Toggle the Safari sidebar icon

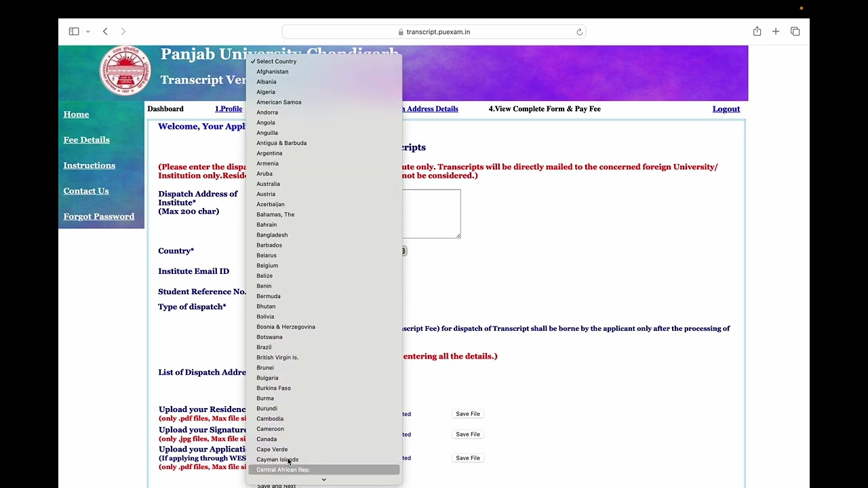pos(74,31)
